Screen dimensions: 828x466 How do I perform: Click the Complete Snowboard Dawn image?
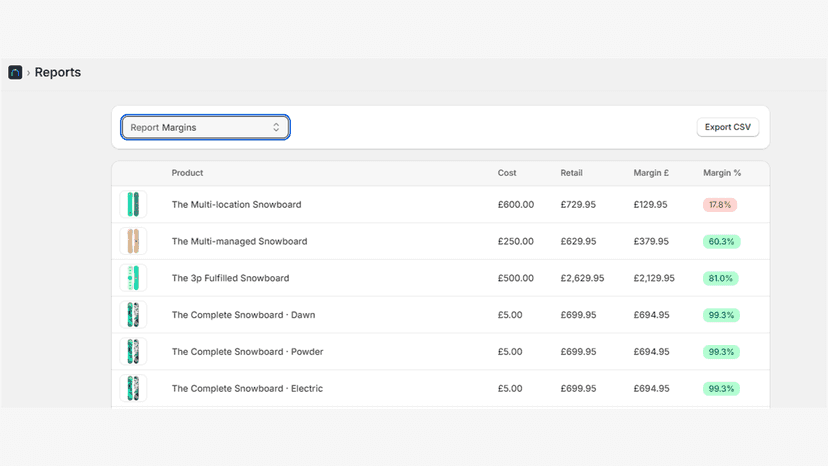[x=133, y=315]
